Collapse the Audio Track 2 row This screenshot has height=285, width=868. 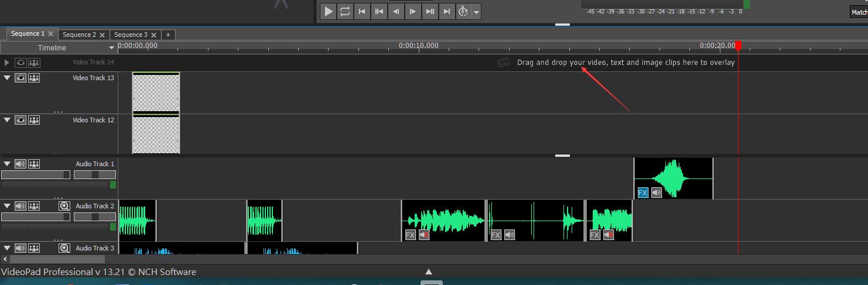point(7,206)
